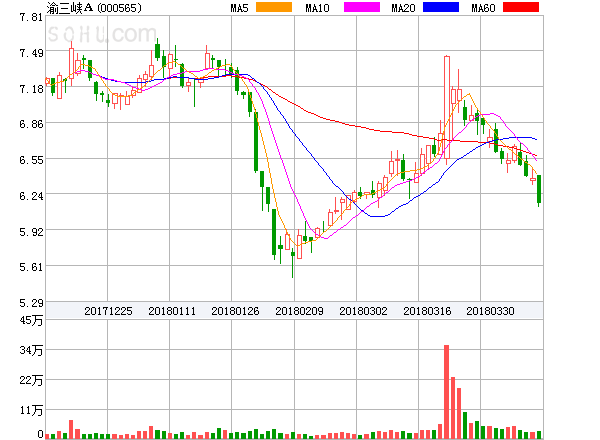Click the stock title 渝三峡A (000565)
600x440 pixels.
click(94, 8)
